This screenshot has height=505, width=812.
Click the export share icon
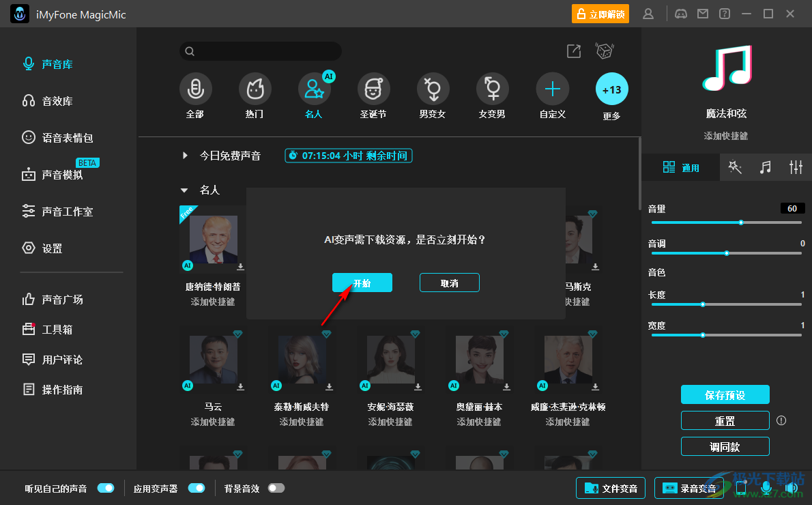(x=574, y=51)
